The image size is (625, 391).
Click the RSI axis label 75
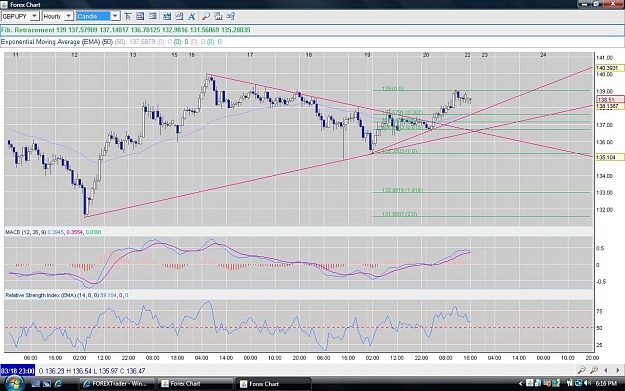[599, 311]
